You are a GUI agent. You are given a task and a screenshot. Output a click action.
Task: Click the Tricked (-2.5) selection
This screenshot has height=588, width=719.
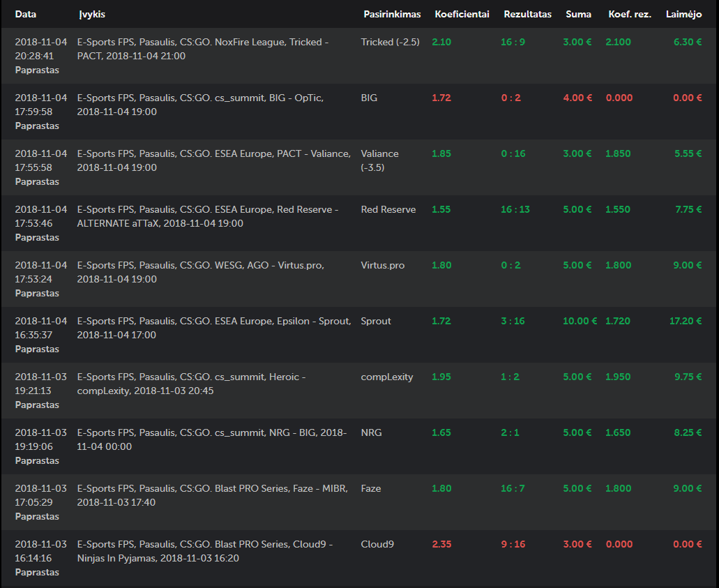coord(391,42)
